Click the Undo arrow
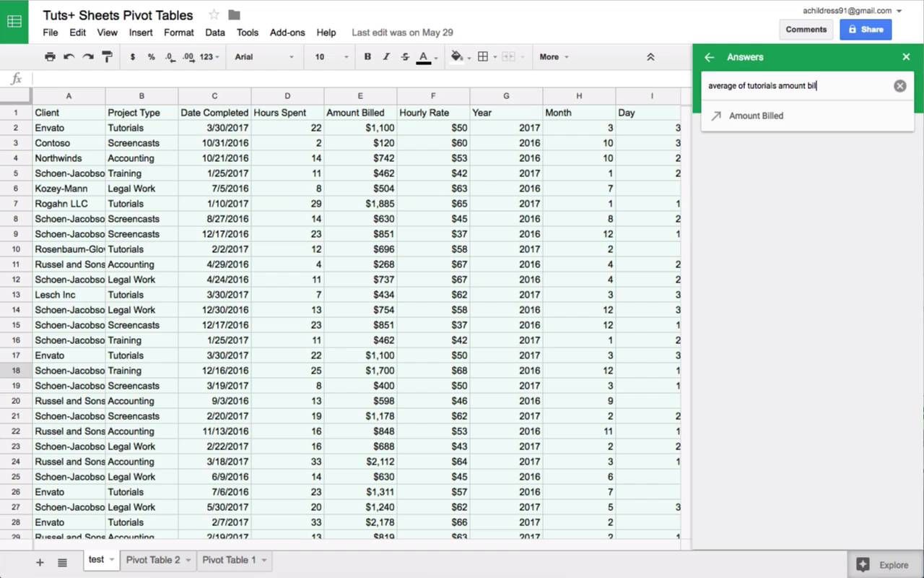This screenshot has height=578, width=924. coord(69,56)
